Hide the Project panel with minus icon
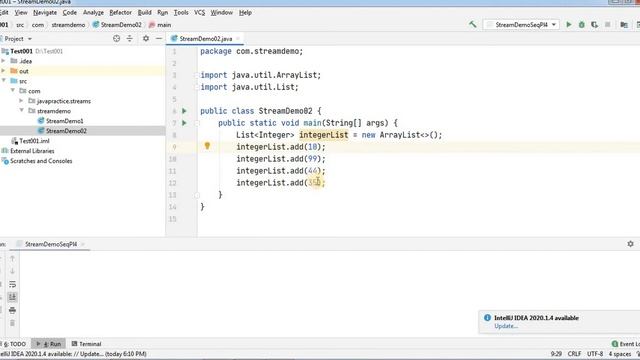This screenshot has height=360, width=640. pyautogui.click(x=159, y=38)
